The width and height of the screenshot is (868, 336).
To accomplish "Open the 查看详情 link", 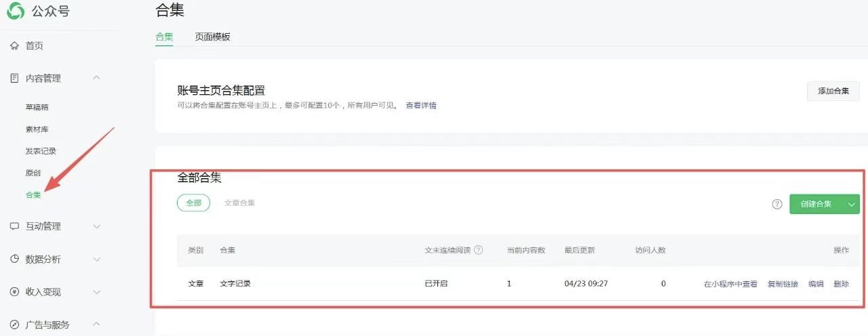I will pos(421,106).
